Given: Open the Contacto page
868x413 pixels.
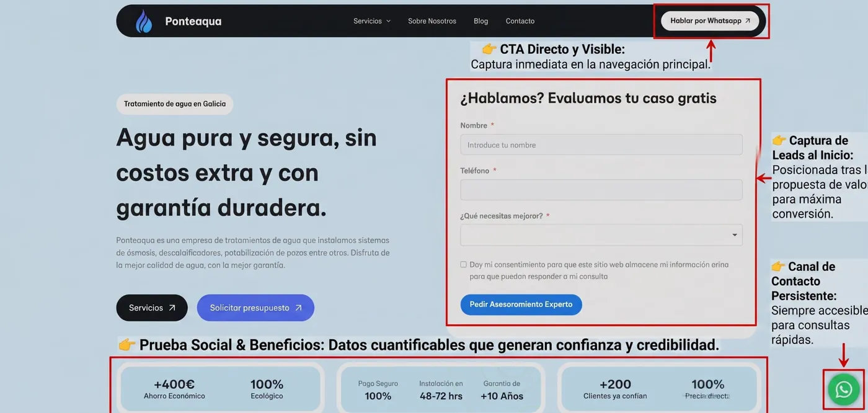Looking at the screenshot, I should [x=520, y=21].
